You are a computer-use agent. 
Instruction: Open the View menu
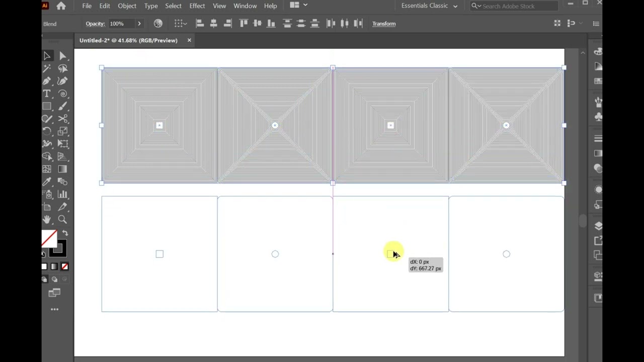coord(219,6)
